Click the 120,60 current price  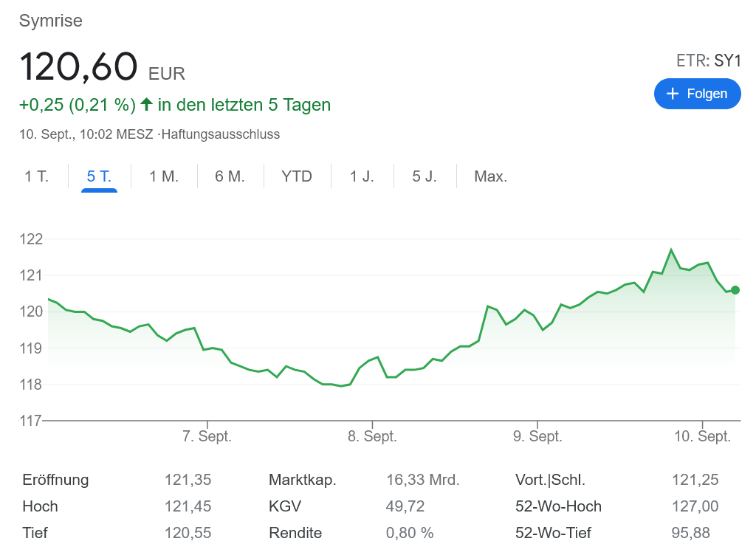coord(78,66)
